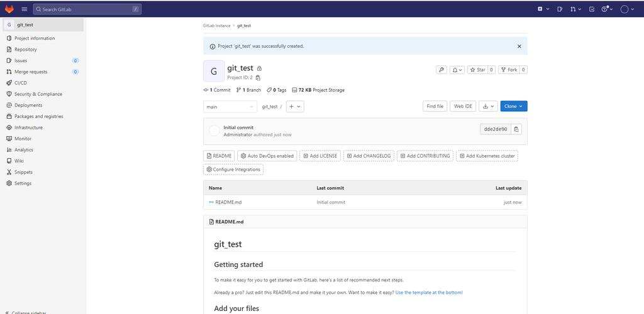Open the Initial commit message link
Image resolution: width=644 pixels, height=314 pixels.
pyautogui.click(x=238, y=127)
